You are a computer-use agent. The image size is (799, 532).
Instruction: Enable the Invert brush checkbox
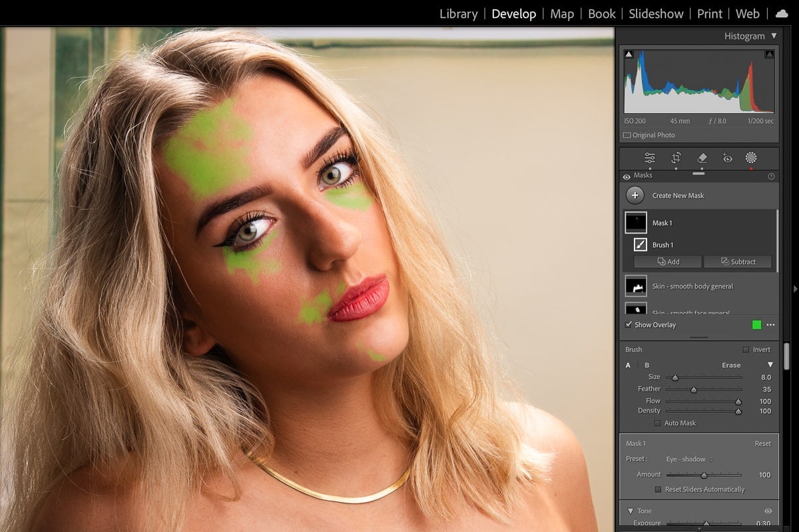(746, 350)
